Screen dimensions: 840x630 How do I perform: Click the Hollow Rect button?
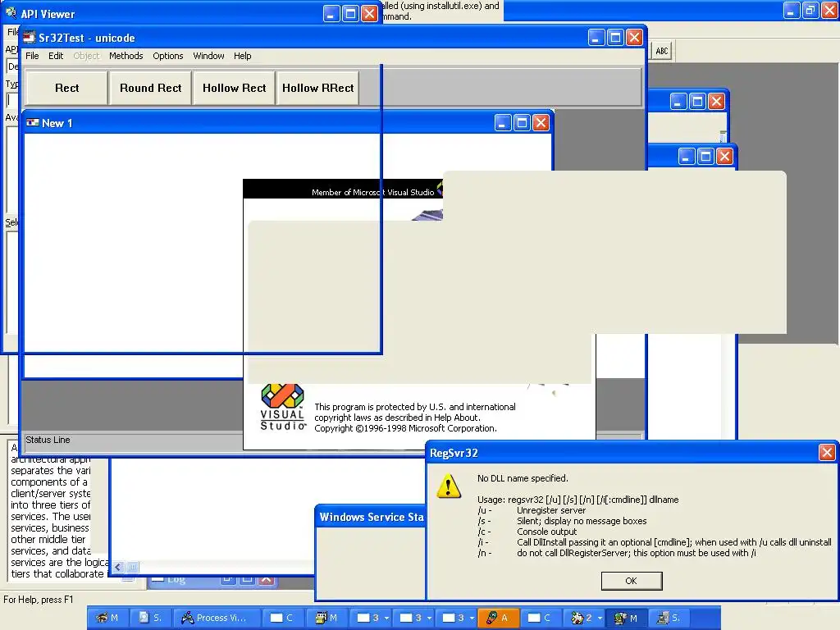pos(234,88)
